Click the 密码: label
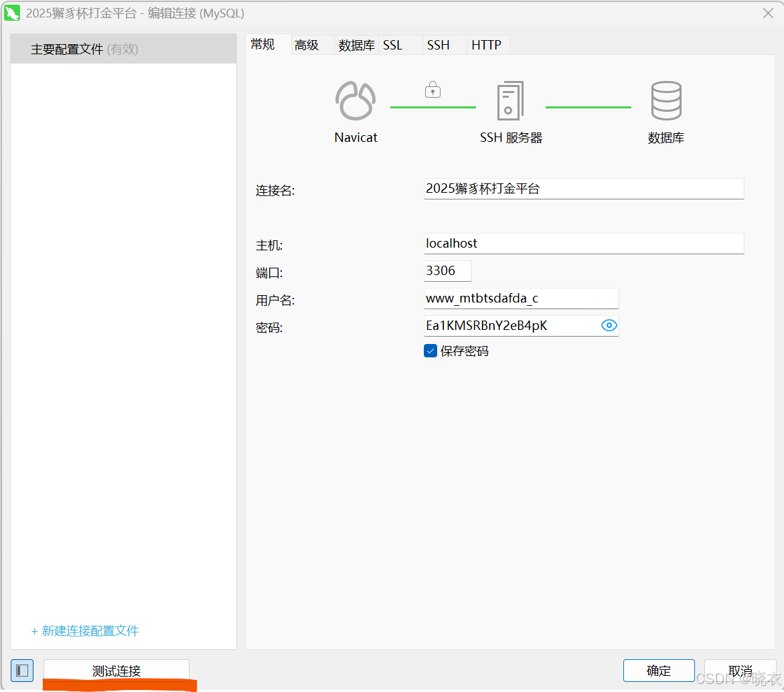 [x=269, y=328]
